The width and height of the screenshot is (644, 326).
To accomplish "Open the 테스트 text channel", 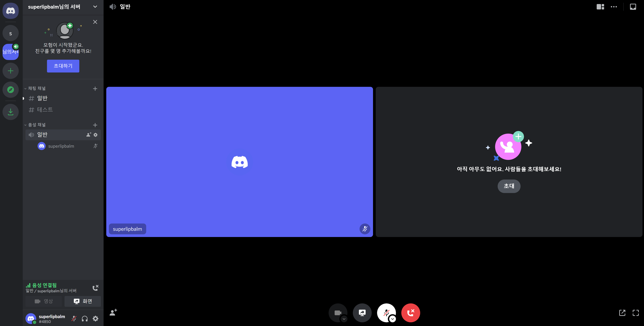I will tap(45, 110).
